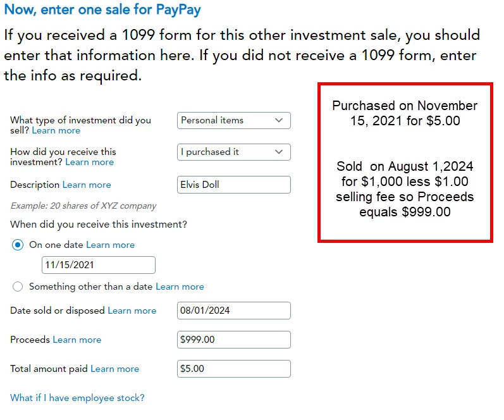Click the chevron arrow on Personal items
The height and width of the screenshot is (420, 504).
279,120
